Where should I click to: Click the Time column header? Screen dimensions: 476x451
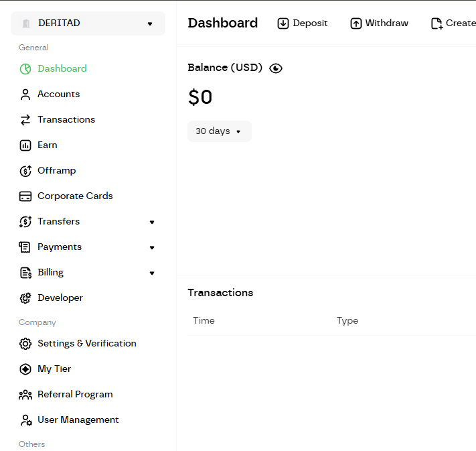click(204, 320)
